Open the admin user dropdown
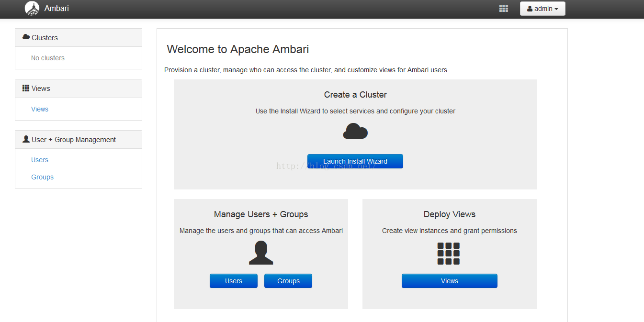The height and width of the screenshot is (322, 644). pos(542,9)
